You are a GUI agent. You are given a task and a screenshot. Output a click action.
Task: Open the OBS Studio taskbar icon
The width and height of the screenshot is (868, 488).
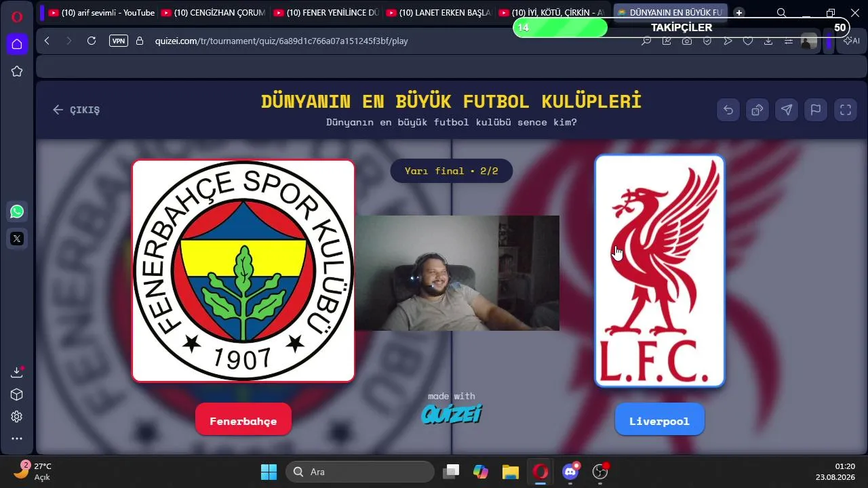click(x=600, y=472)
